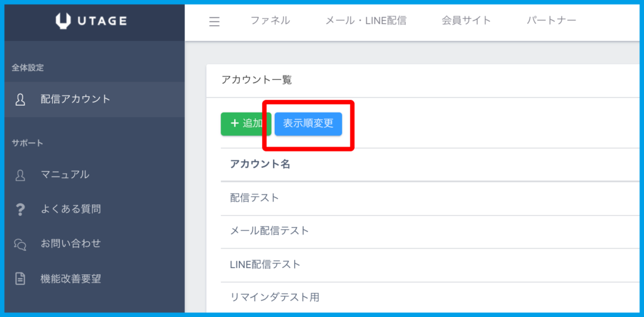Screen dimensions: 644x317
Task: Go to the 会員サイト tab
Action: point(466,21)
